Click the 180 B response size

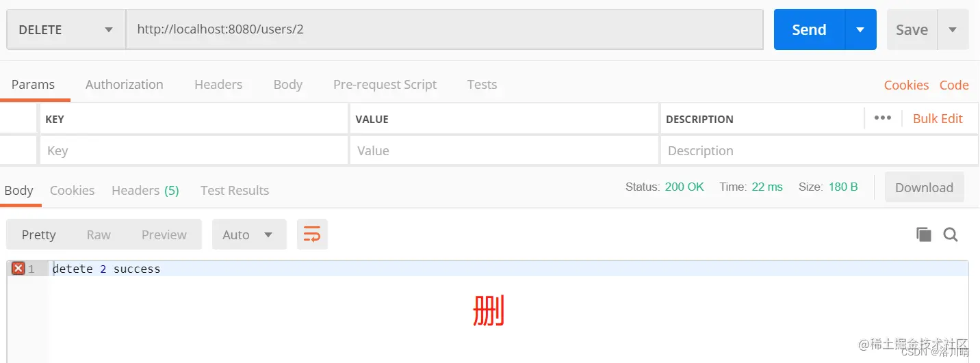pyautogui.click(x=843, y=187)
